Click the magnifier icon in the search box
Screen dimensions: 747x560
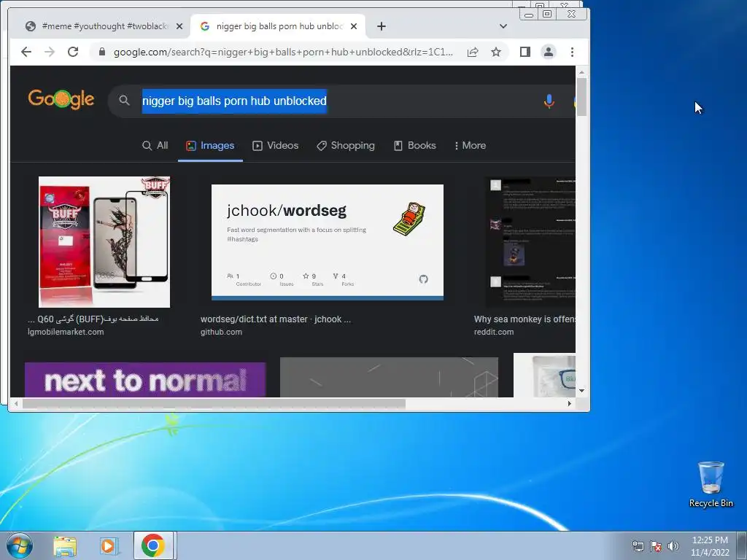point(124,101)
